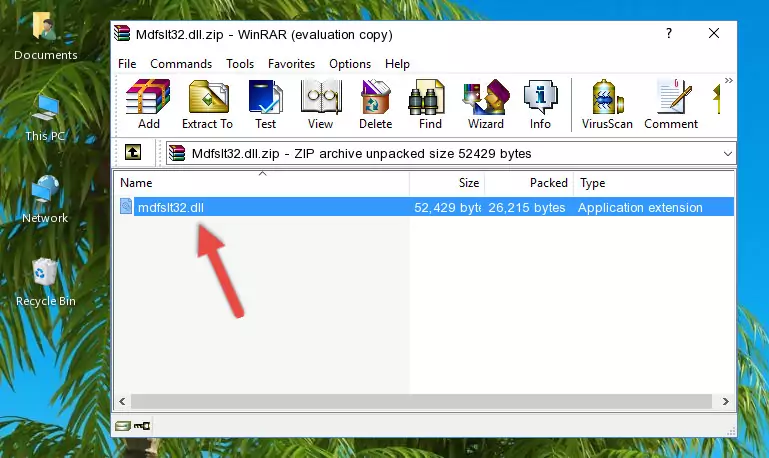Click the Extract To toolbar icon

click(x=207, y=104)
